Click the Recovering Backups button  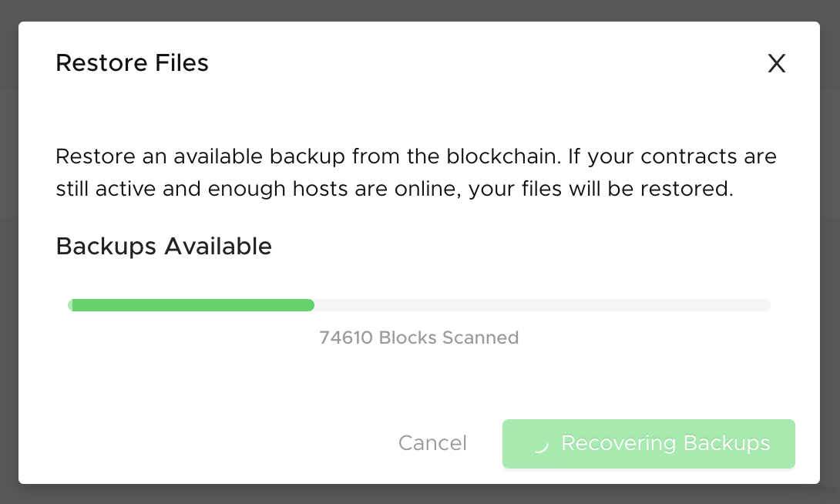648,443
